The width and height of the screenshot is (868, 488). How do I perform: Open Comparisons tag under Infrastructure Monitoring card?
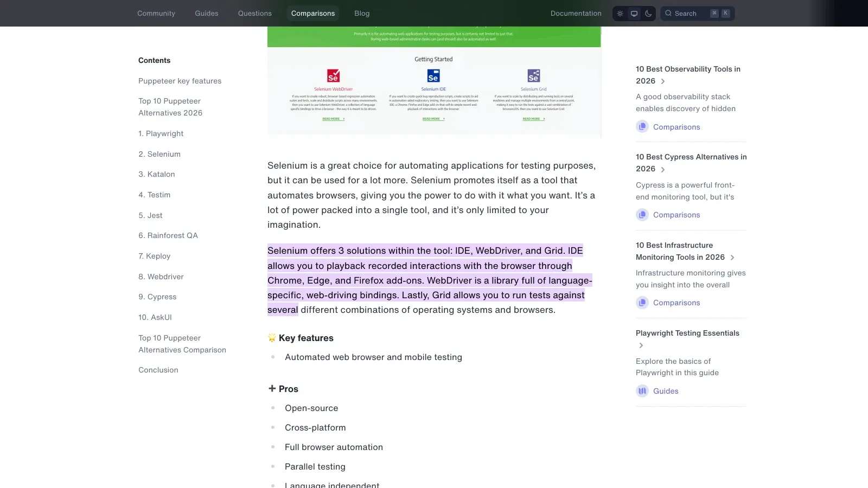(676, 303)
